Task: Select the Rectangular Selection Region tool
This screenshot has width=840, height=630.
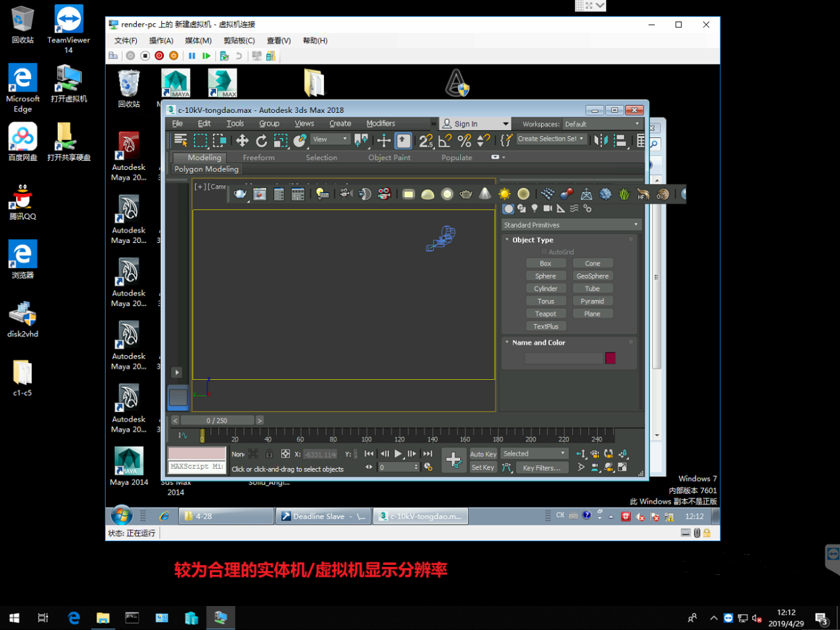Action: click(200, 140)
